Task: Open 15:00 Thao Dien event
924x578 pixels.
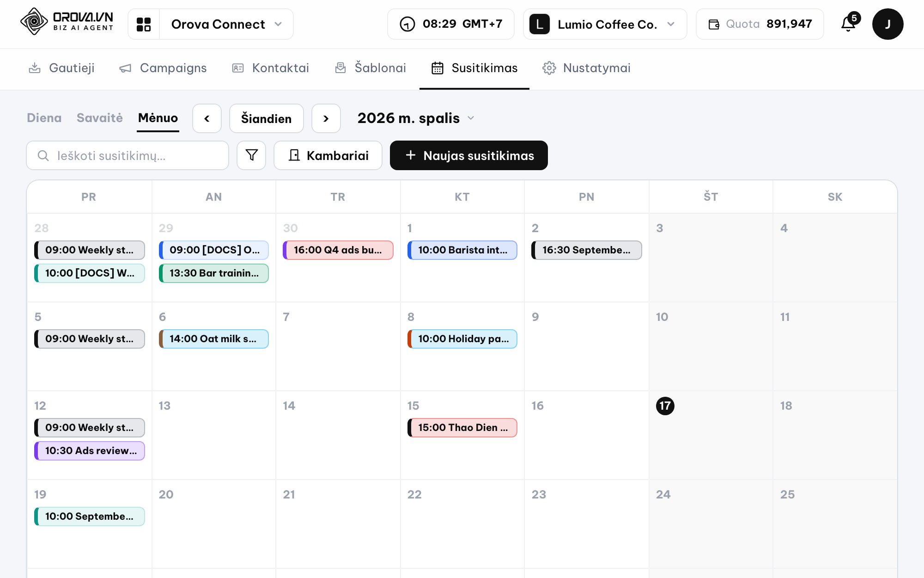Action: [462, 428]
